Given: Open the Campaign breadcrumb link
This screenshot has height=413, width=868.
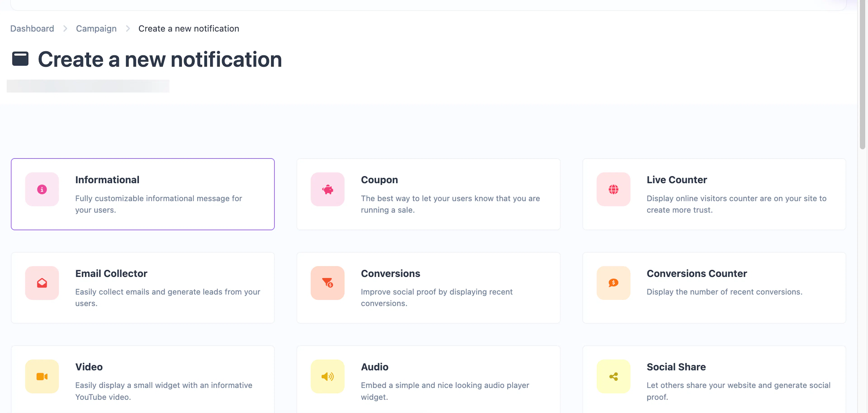Looking at the screenshot, I should pos(96,29).
